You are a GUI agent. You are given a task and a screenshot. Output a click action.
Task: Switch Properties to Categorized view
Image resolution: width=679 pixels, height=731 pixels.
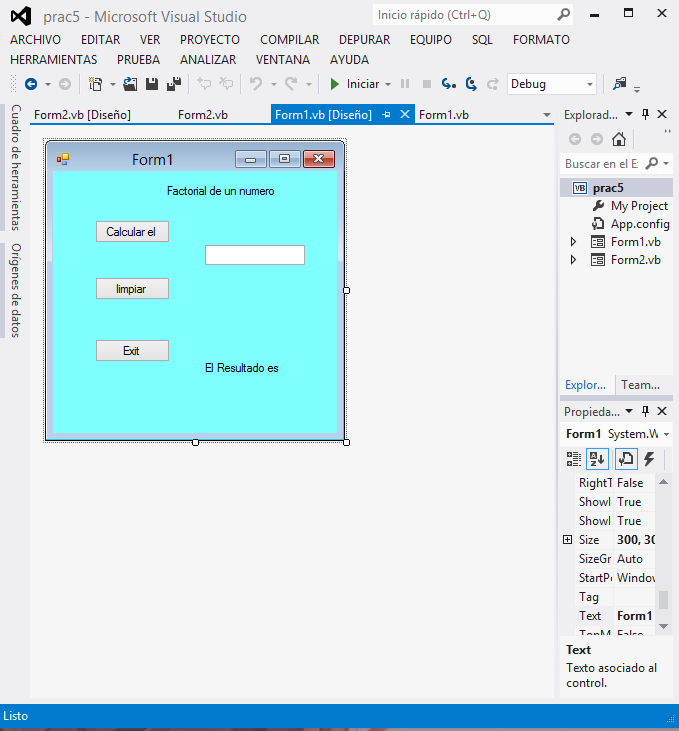[574, 459]
